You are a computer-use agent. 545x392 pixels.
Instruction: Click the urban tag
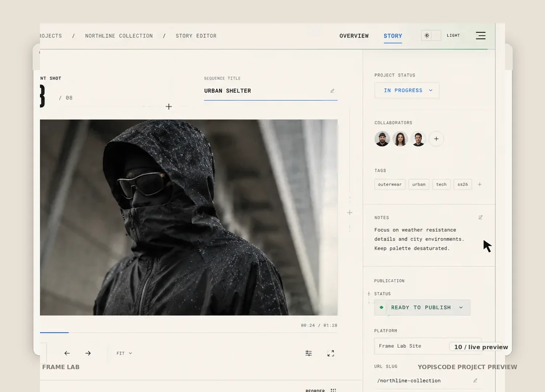pos(419,184)
